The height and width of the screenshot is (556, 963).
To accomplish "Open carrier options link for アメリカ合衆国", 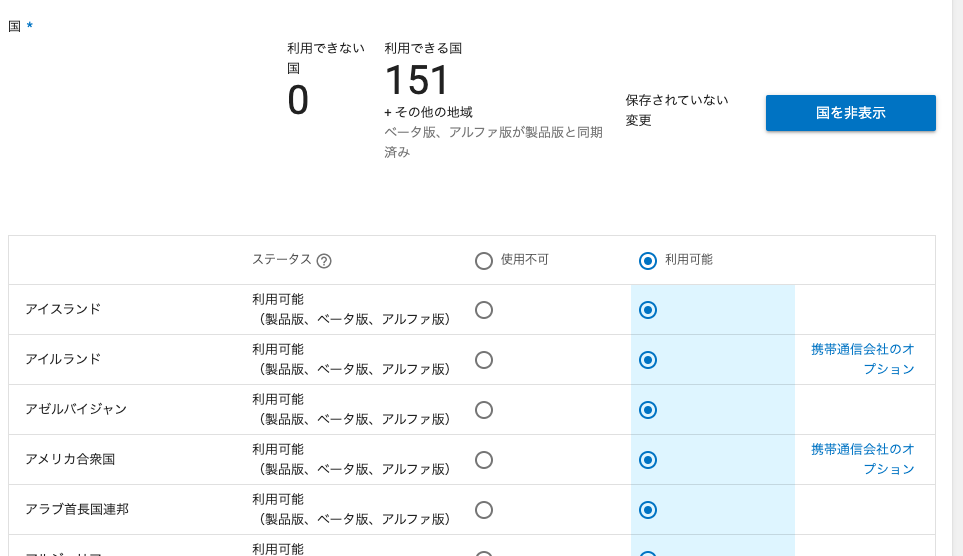I will [x=863, y=460].
